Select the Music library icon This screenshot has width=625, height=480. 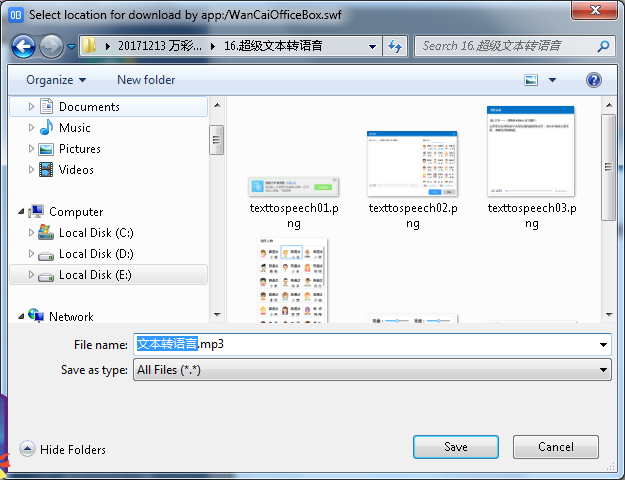point(46,128)
